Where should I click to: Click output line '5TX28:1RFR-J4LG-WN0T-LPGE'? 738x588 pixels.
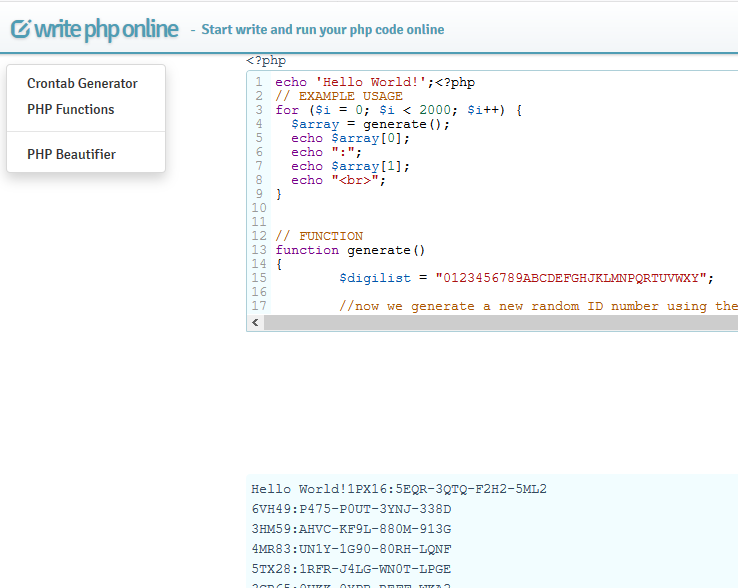[351, 569]
